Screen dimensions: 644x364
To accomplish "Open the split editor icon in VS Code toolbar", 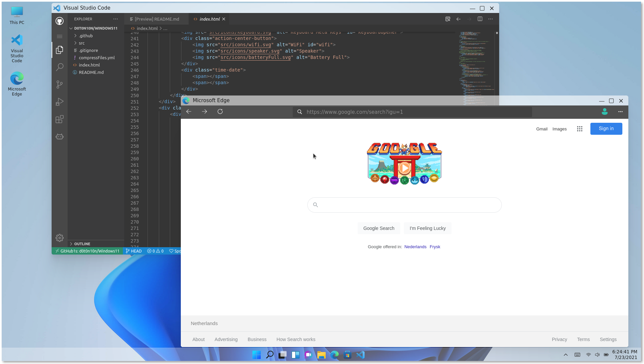I will click(x=480, y=19).
